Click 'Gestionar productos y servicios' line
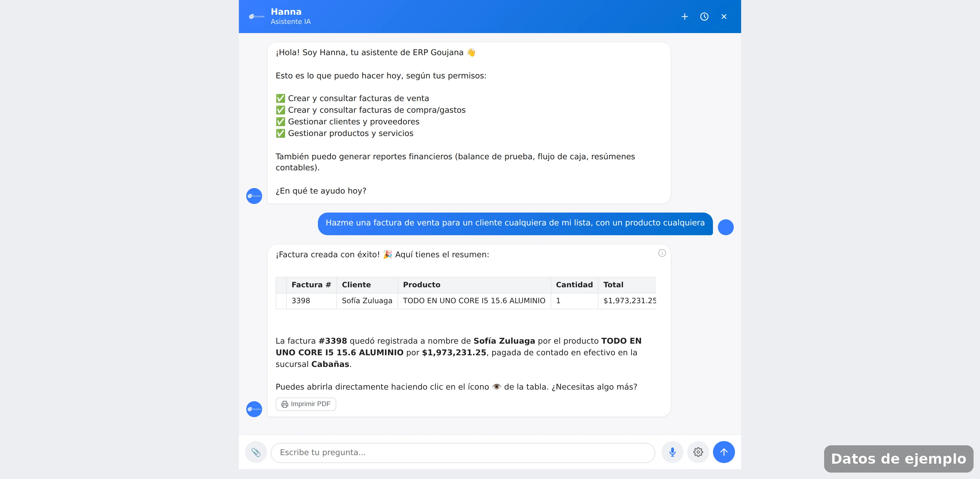Viewport: 980px width, 479px height. (351, 133)
